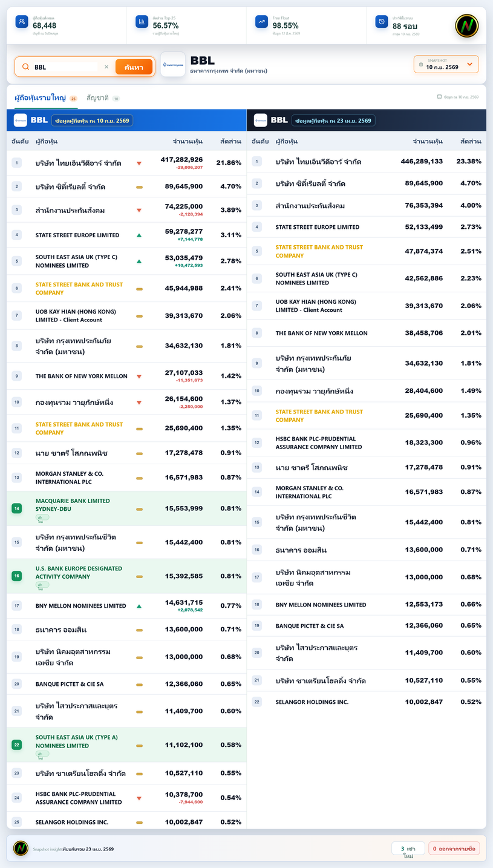This screenshot has height=868, width=493.
Task: Click the orange STATE STREET BANK rank 6 link
Action: (79, 288)
